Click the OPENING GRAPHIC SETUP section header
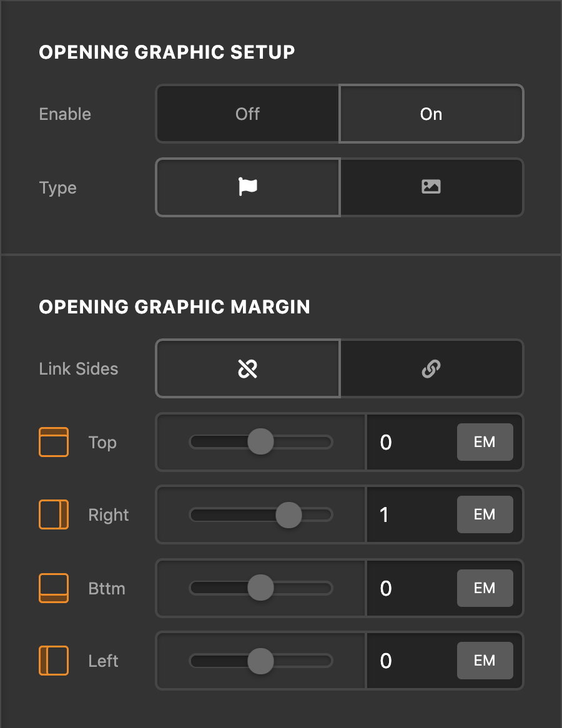This screenshot has width=562, height=728. point(167,52)
